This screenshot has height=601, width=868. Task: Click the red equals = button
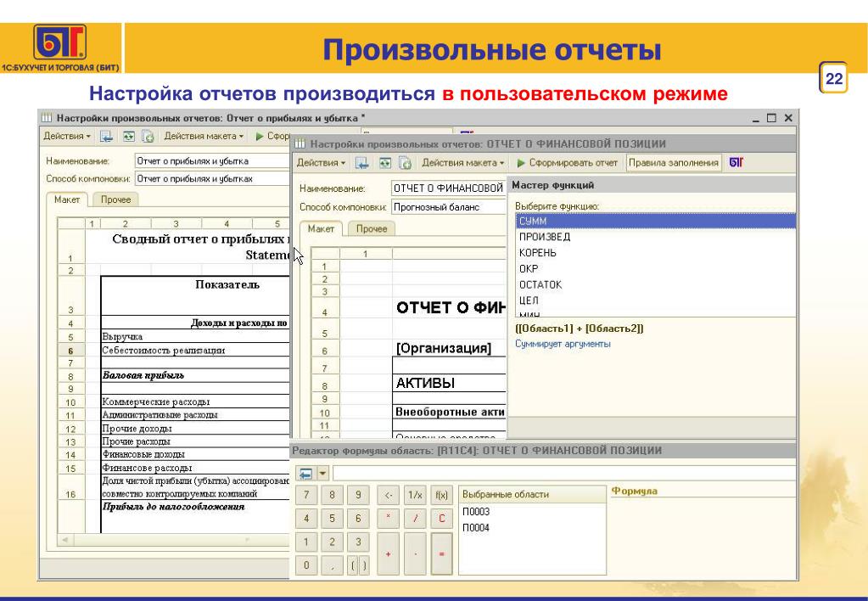[441, 554]
